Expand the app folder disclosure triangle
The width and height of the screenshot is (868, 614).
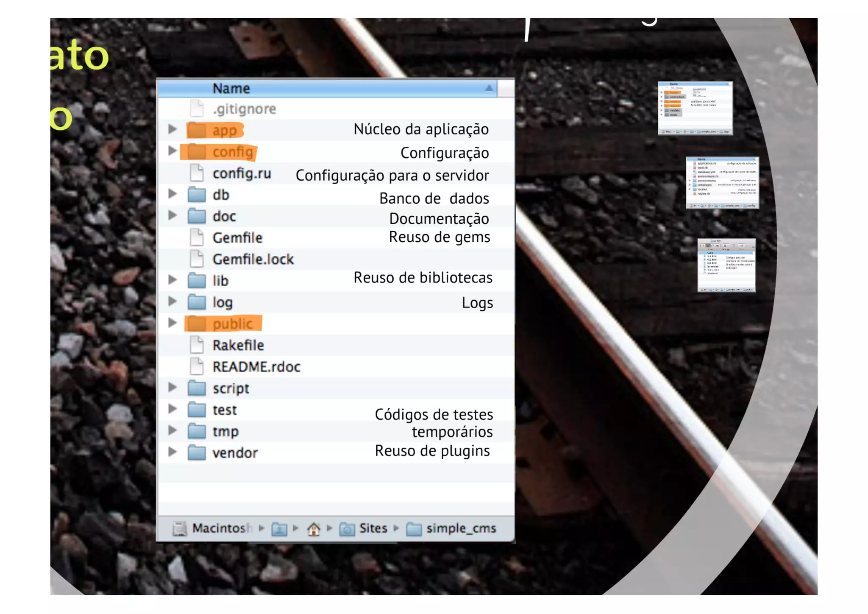[x=172, y=129]
